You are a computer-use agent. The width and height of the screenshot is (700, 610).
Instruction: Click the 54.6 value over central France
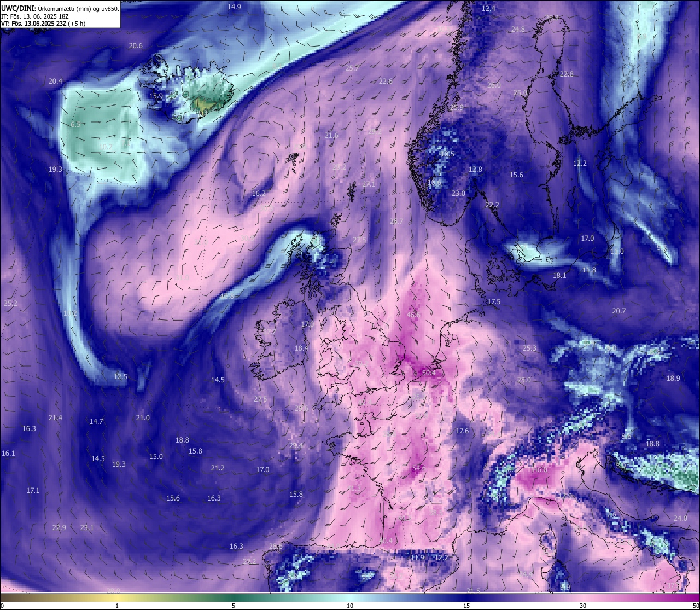coord(418,468)
